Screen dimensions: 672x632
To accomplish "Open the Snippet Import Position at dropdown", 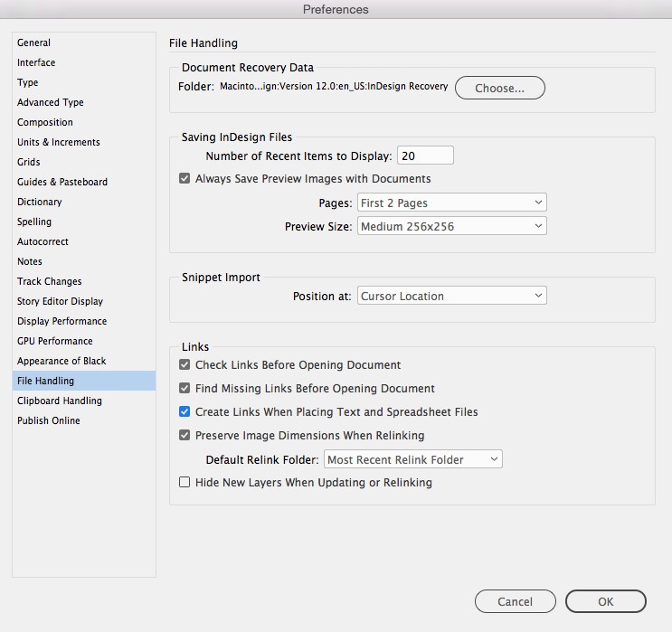I will tap(451, 296).
